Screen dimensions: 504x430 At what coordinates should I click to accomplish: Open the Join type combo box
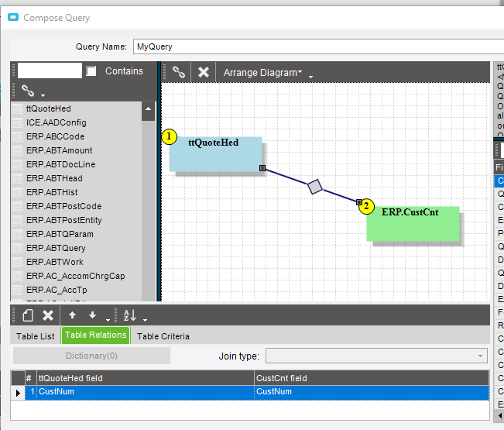point(376,356)
